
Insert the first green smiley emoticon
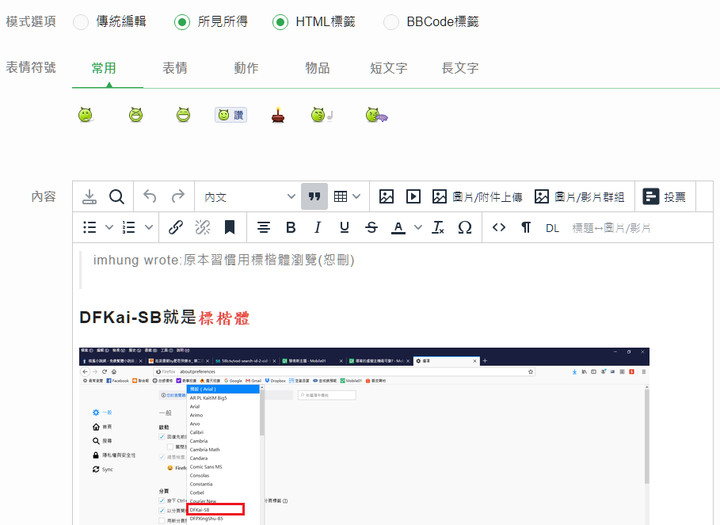point(85,115)
